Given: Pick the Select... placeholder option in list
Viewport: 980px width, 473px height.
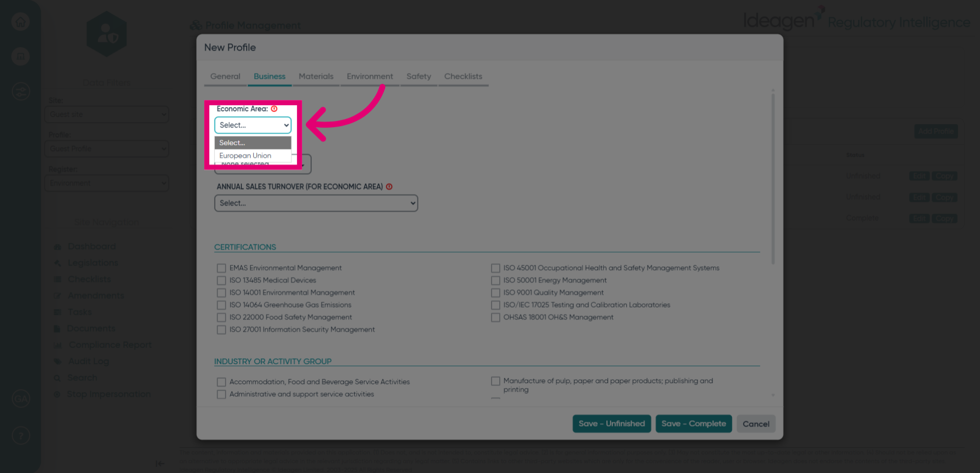Looking at the screenshot, I should coord(253,143).
